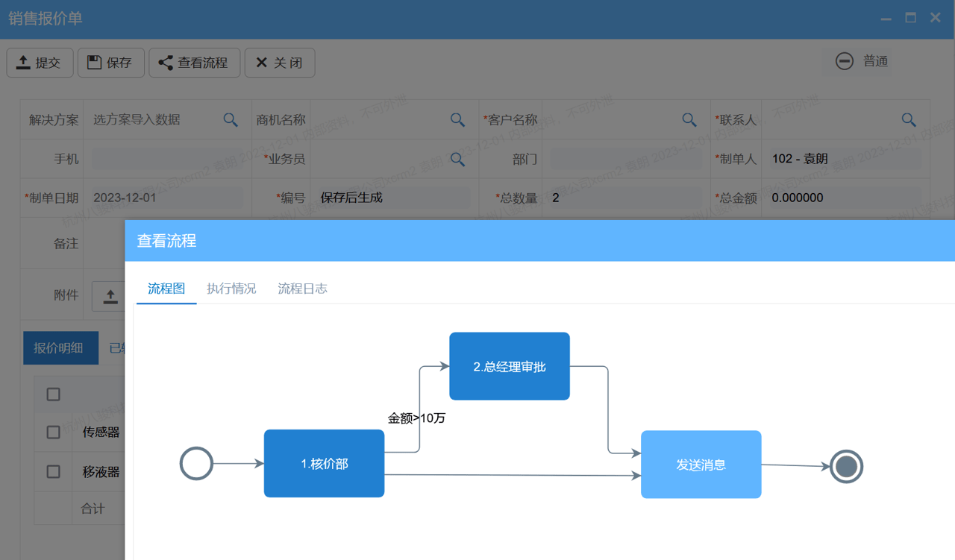Click the 客户名称 search magnifier icon
The width and height of the screenshot is (955, 560).
(x=689, y=119)
